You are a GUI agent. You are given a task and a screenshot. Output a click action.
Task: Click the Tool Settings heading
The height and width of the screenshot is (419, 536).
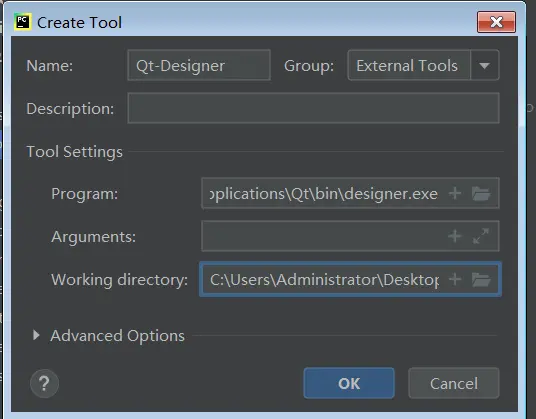coord(75,152)
